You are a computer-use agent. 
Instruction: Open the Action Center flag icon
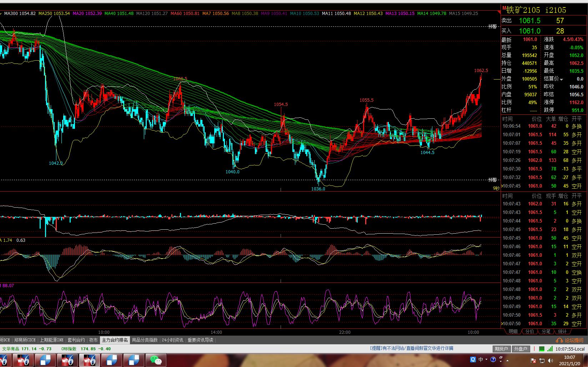pyautogui.click(x=534, y=360)
